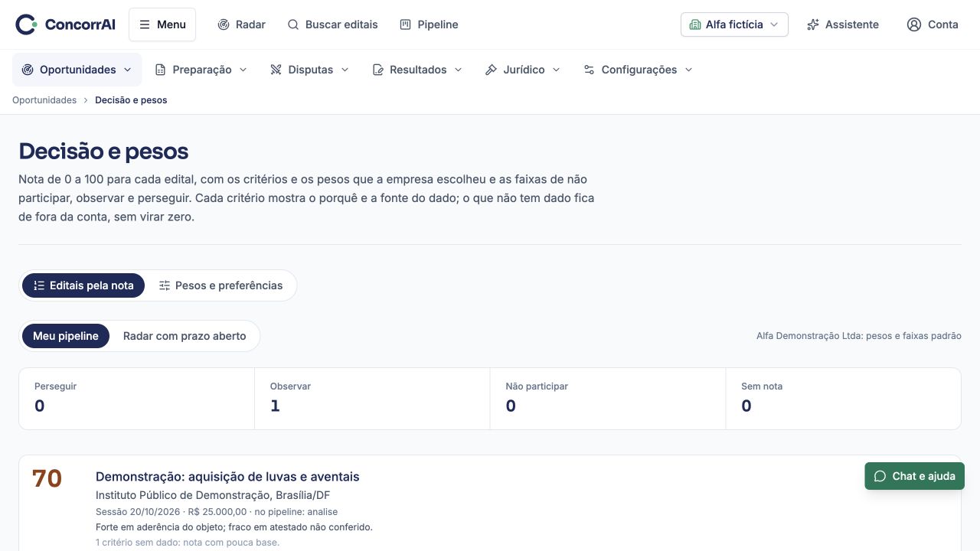Select the Meu pipeline toggle

[x=66, y=336]
